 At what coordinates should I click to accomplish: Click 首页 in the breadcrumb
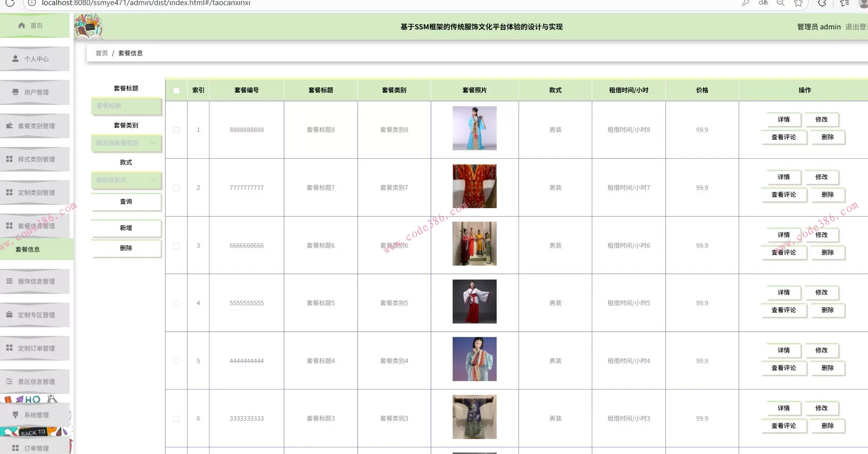[x=101, y=53]
